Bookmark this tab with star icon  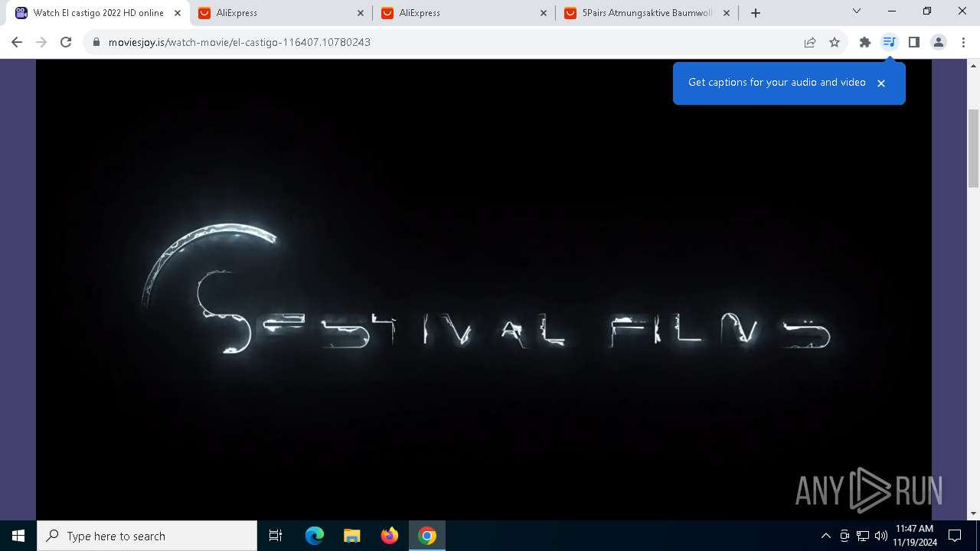point(835,42)
